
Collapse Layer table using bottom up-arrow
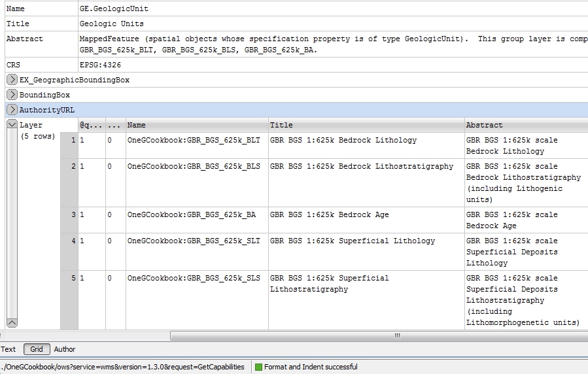[12, 322]
